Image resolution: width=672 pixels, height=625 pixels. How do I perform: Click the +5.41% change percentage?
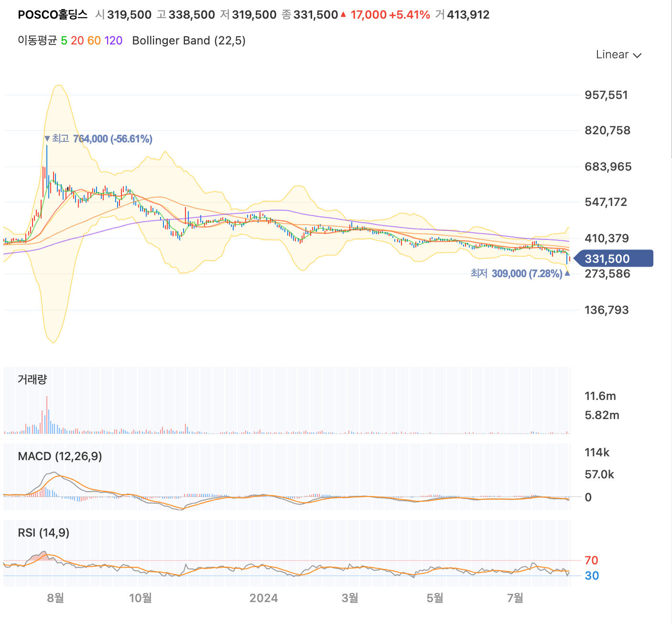[x=410, y=15]
